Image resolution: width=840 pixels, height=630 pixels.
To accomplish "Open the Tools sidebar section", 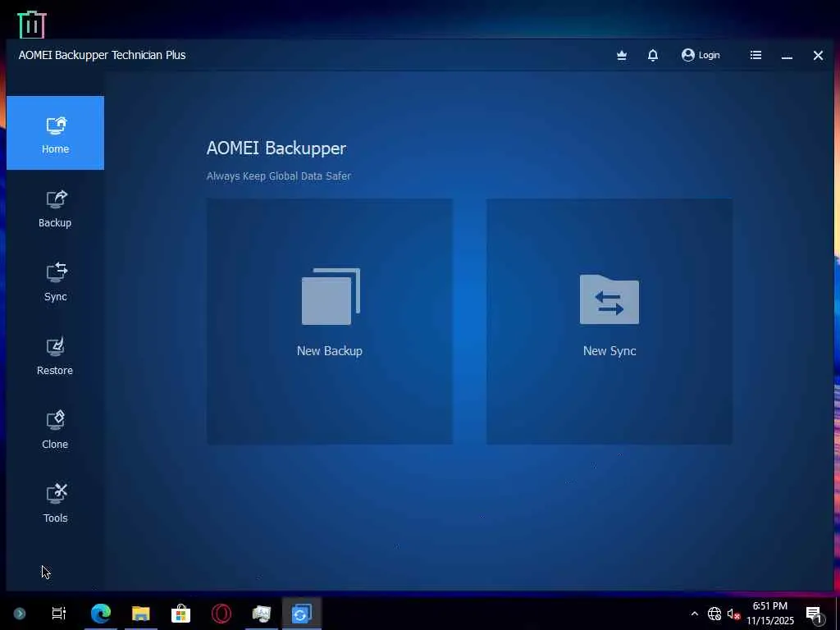I will click(55, 504).
